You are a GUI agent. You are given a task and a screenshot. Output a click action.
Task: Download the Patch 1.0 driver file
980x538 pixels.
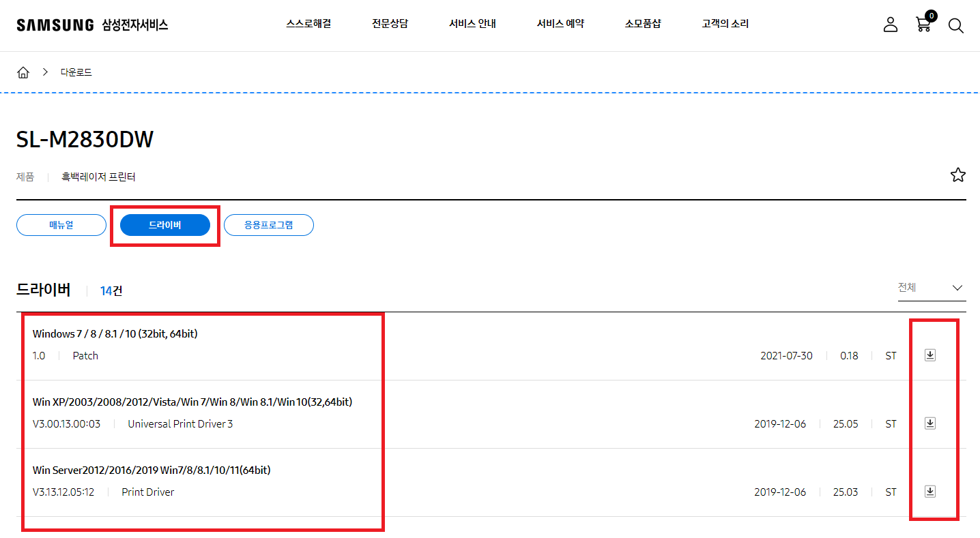(929, 355)
